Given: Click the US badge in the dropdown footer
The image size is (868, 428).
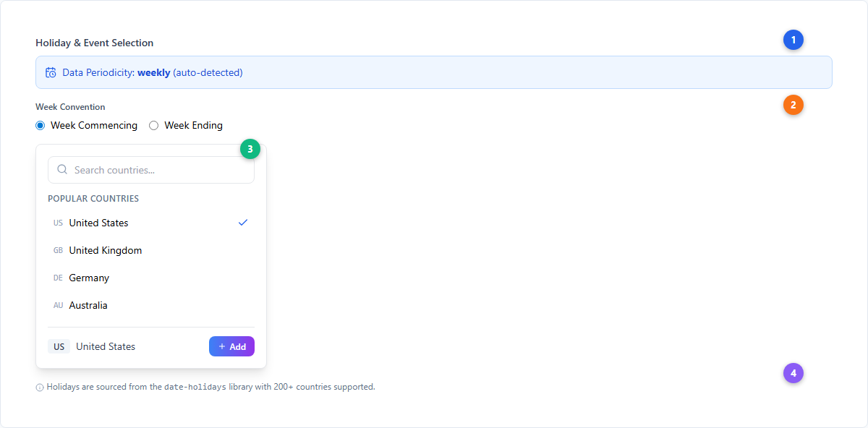Looking at the screenshot, I should tap(59, 346).
